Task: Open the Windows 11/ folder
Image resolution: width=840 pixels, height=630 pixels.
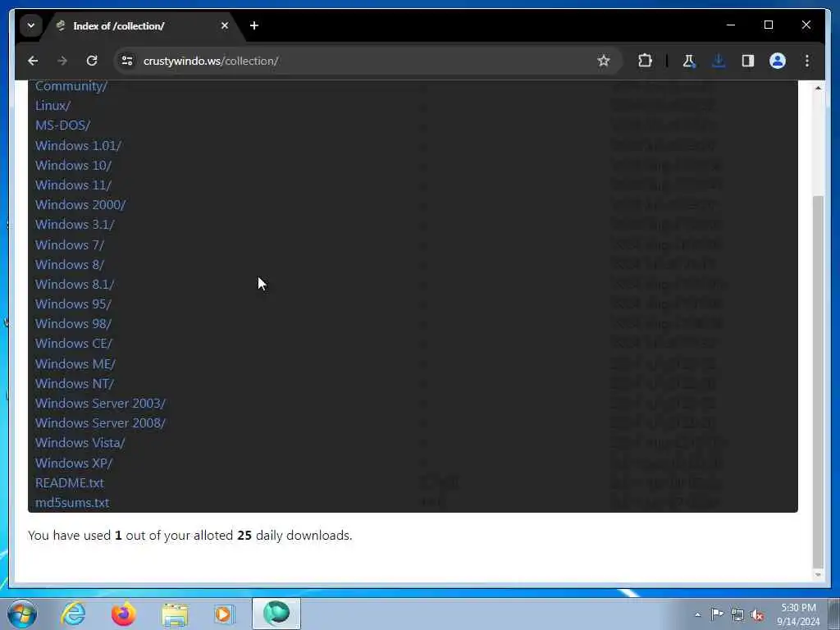Action: click(x=73, y=185)
